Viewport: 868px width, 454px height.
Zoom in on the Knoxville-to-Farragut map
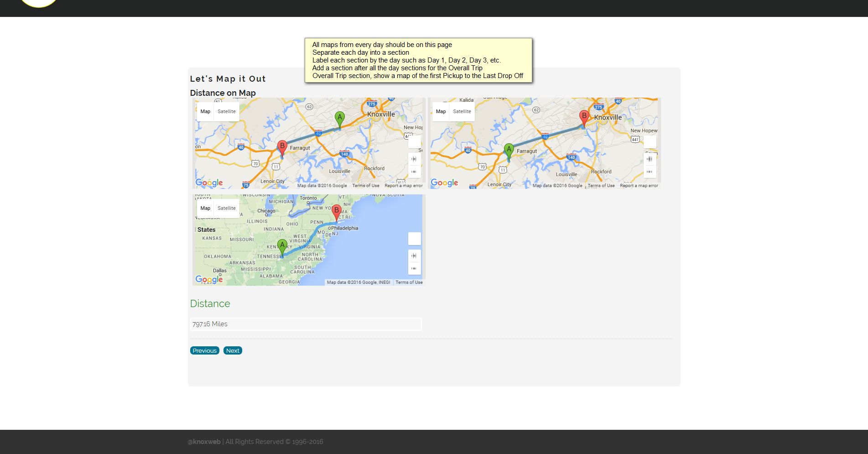[x=414, y=159]
